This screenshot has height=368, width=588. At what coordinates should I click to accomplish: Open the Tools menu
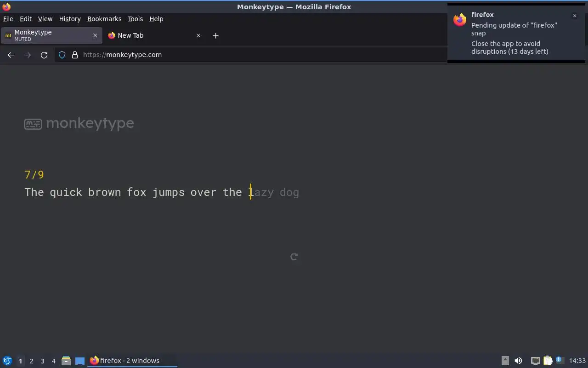click(x=135, y=19)
